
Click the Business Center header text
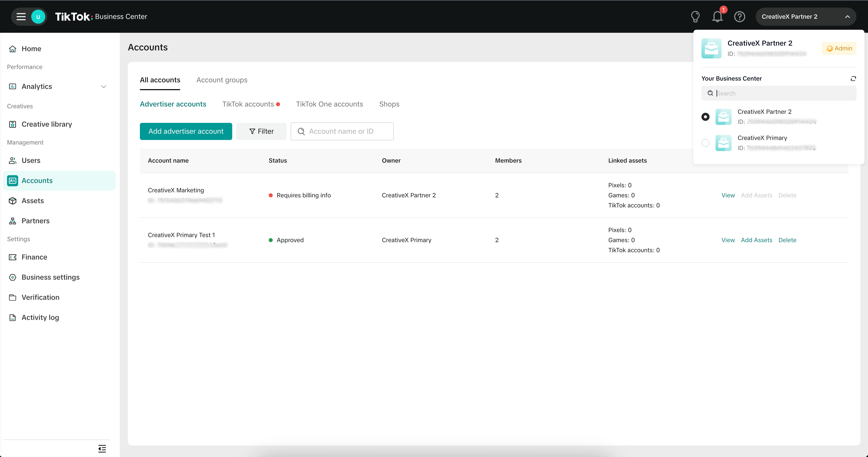(x=121, y=17)
